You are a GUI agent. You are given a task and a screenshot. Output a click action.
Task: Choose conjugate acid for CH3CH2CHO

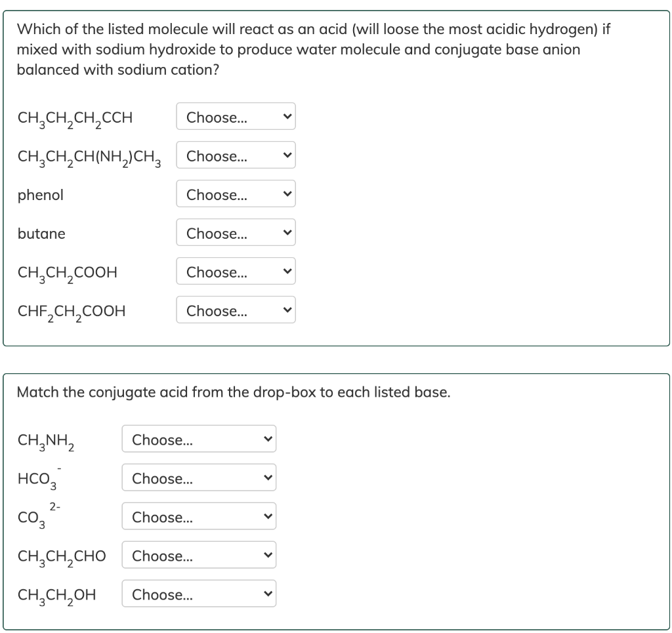tap(199, 555)
